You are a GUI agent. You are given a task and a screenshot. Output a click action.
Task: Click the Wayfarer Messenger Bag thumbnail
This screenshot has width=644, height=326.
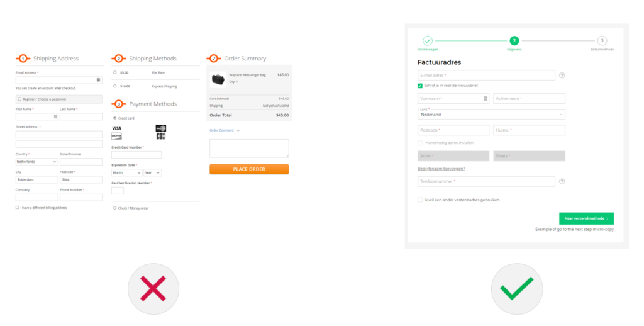(x=218, y=79)
